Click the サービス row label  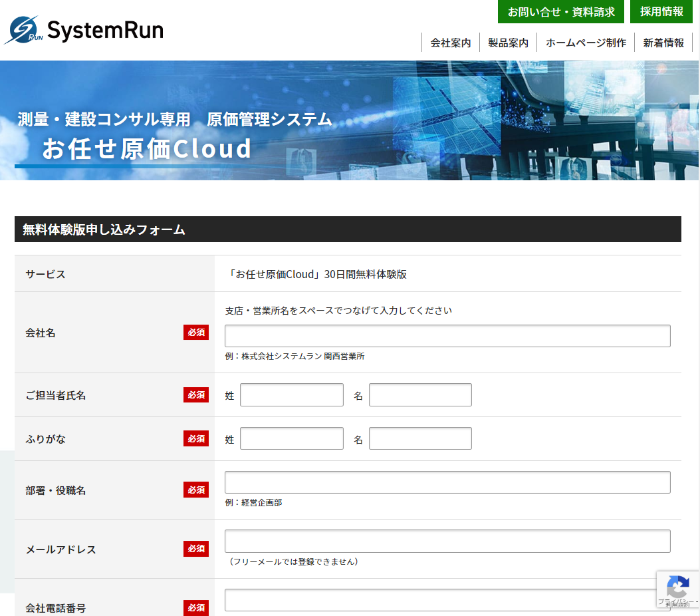point(45,274)
